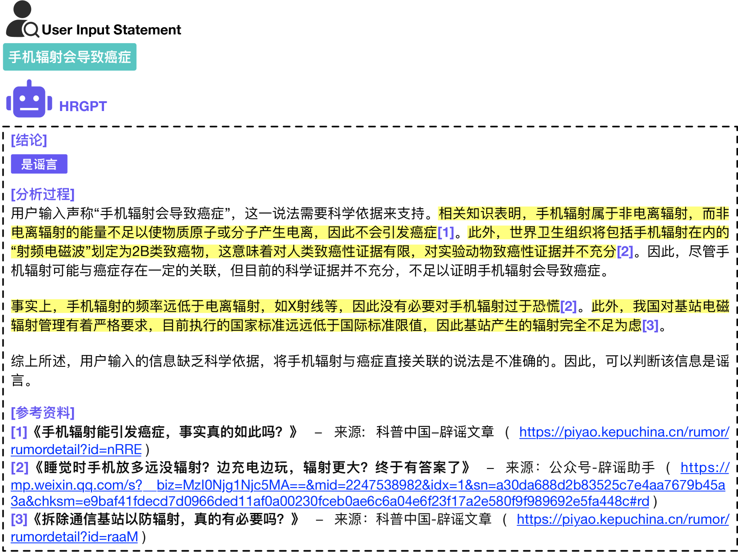This screenshot has height=560, width=738.
Task: Click the HRGPT robot icon
Action: tap(29, 99)
